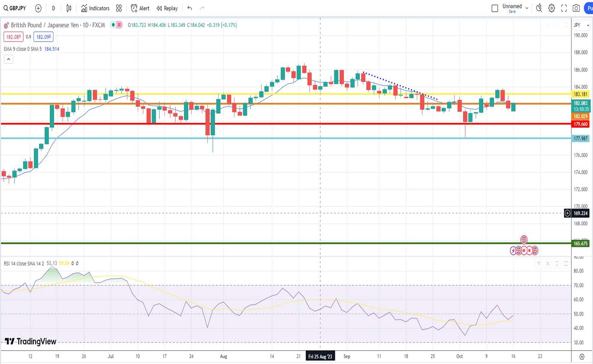Collapse the indicator legend with chevron
The height and width of the screenshot is (364, 593).
click(8, 59)
